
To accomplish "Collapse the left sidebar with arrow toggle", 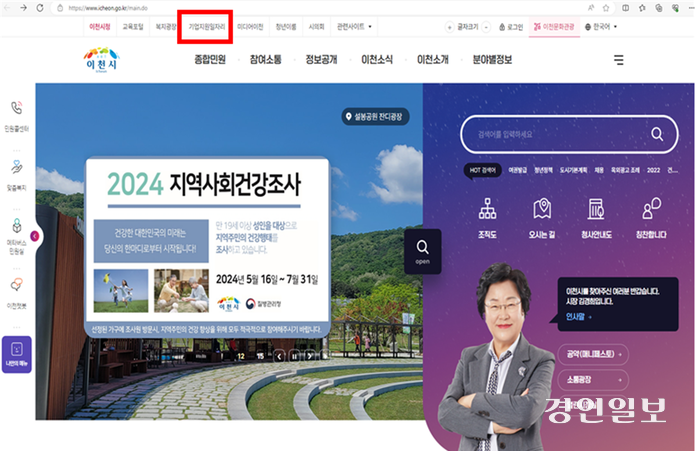I will click(35, 236).
